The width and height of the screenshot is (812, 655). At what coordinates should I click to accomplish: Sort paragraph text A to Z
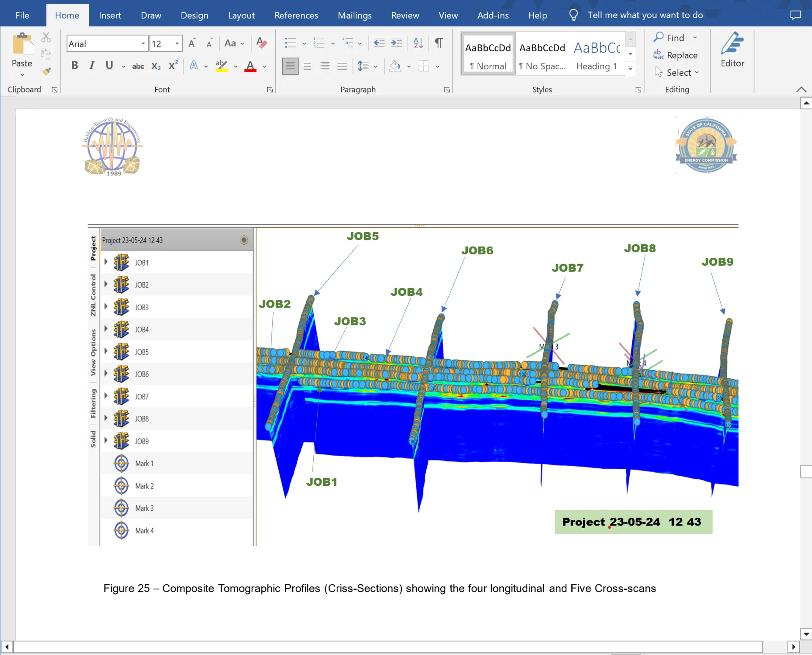tap(418, 43)
